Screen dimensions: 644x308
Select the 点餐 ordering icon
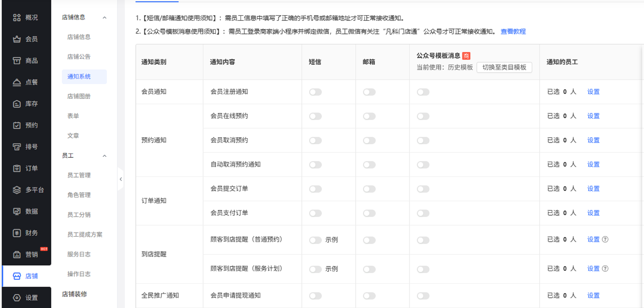(17, 82)
